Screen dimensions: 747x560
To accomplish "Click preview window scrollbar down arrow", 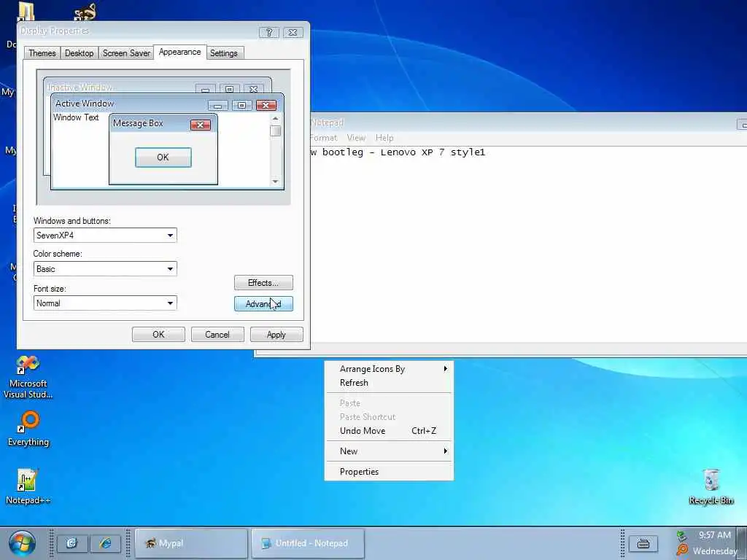I will coord(275,182).
